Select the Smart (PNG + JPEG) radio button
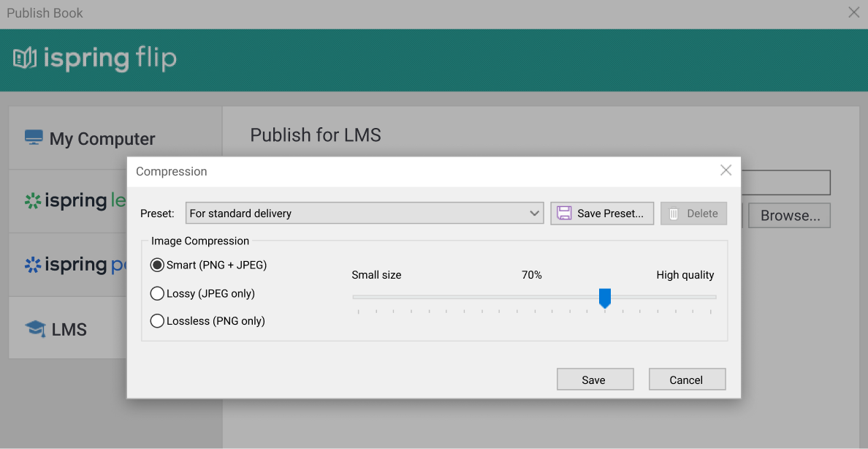Viewport: 868px width, 449px height. click(157, 265)
